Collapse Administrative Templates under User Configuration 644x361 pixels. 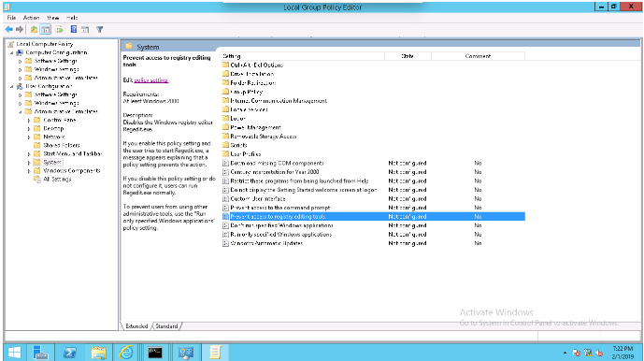point(20,111)
